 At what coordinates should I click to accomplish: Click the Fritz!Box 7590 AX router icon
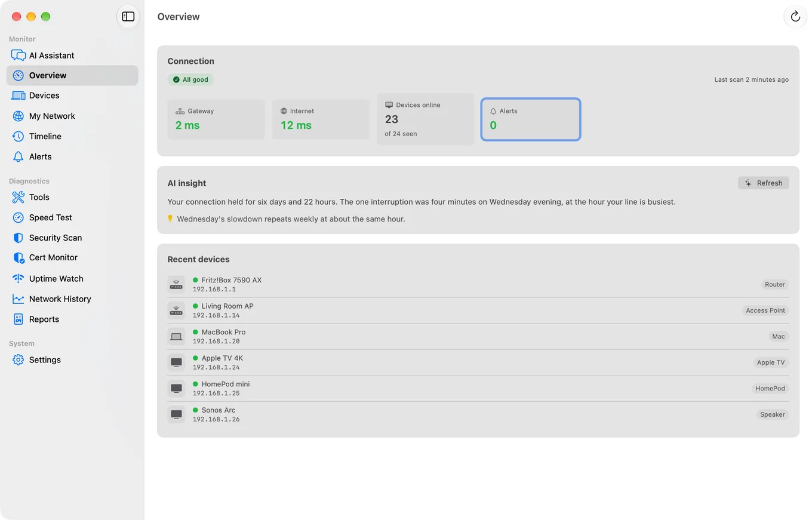click(x=176, y=285)
